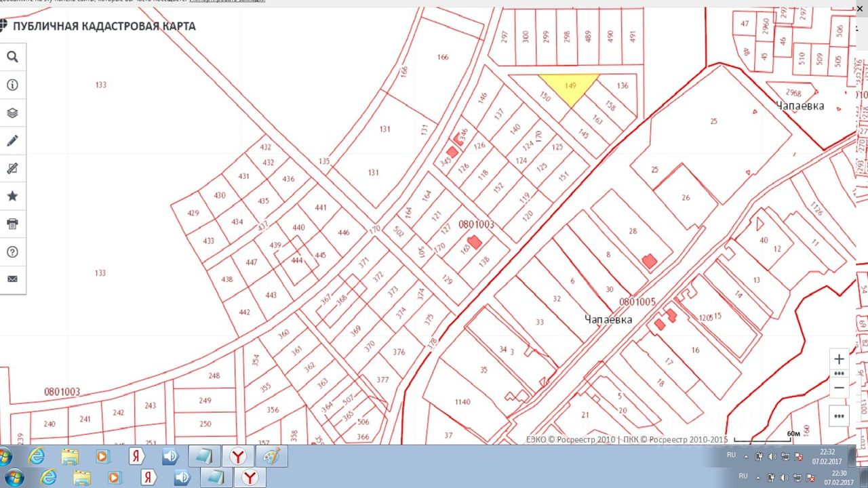Click parcel 430
868x488 pixels.
click(x=219, y=195)
